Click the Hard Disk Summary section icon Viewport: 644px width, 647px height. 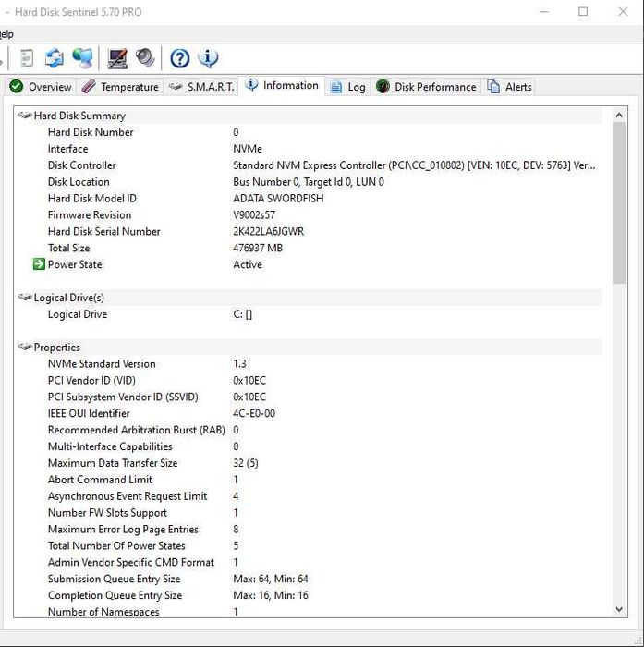click(25, 116)
